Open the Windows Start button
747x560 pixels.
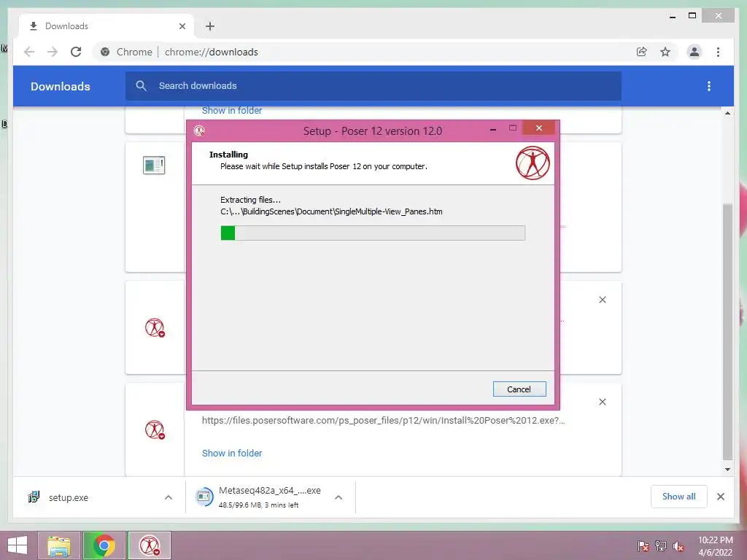click(x=18, y=545)
